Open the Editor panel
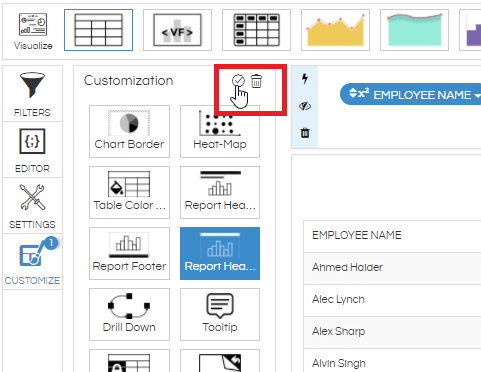Screen dimensions: 481x372 coord(32,150)
